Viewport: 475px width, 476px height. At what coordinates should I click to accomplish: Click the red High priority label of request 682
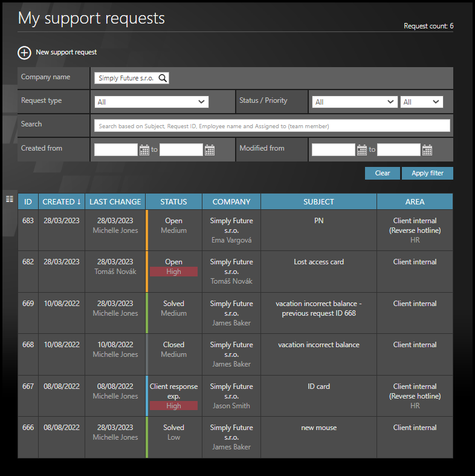(173, 272)
